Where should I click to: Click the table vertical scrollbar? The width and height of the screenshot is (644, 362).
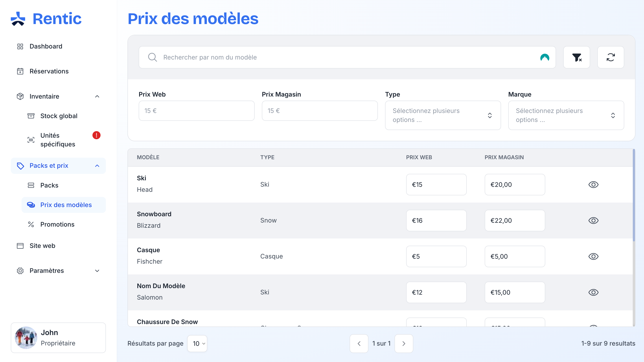(634, 195)
